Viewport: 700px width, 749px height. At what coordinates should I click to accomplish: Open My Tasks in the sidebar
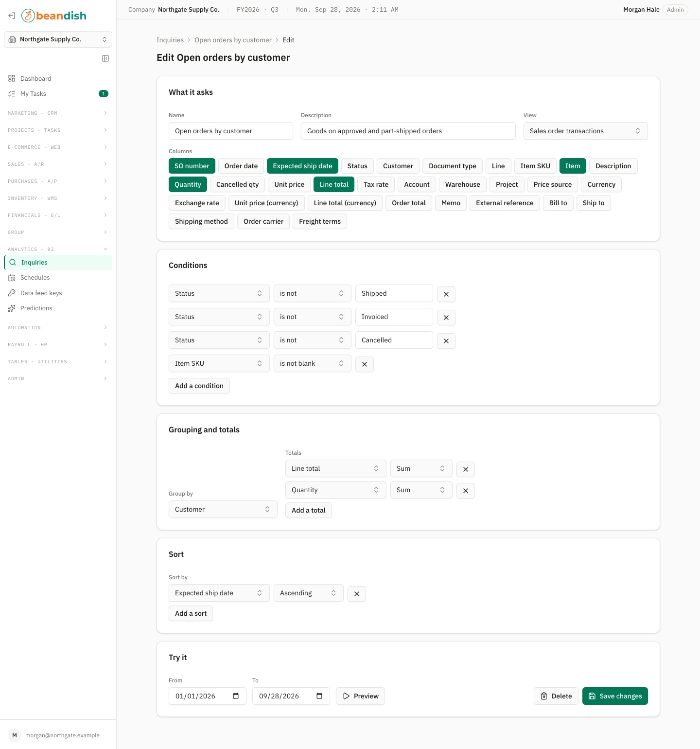click(58, 93)
